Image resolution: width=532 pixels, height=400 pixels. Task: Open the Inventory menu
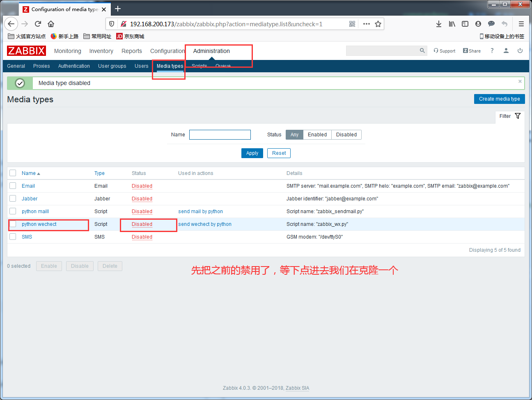click(101, 51)
